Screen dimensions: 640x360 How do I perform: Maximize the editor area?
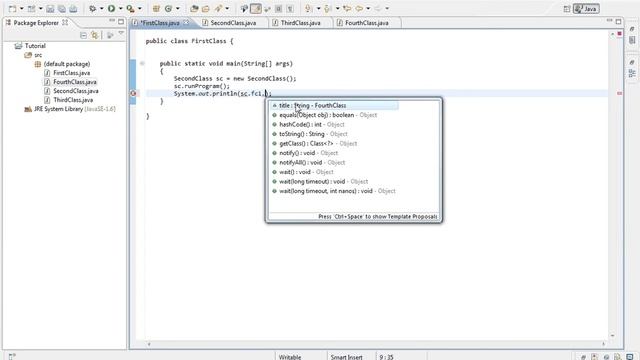pos(618,21)
